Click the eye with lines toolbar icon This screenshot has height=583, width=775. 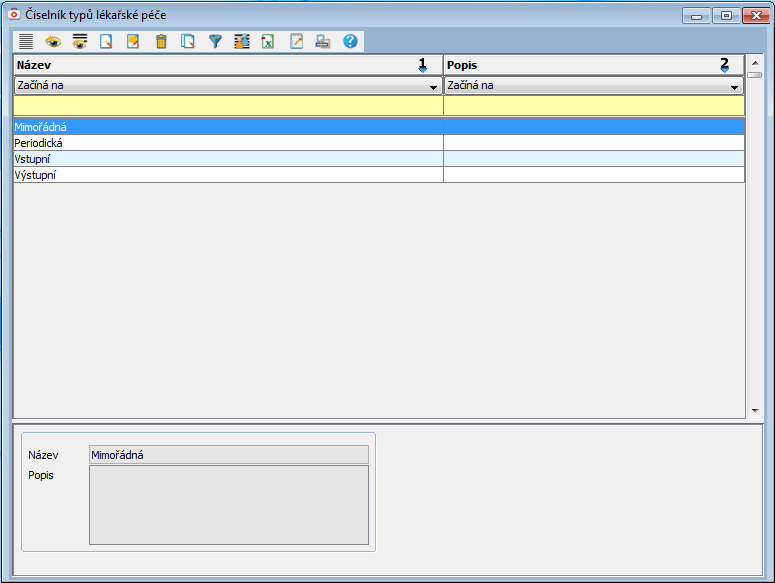[x=80, y=42]
